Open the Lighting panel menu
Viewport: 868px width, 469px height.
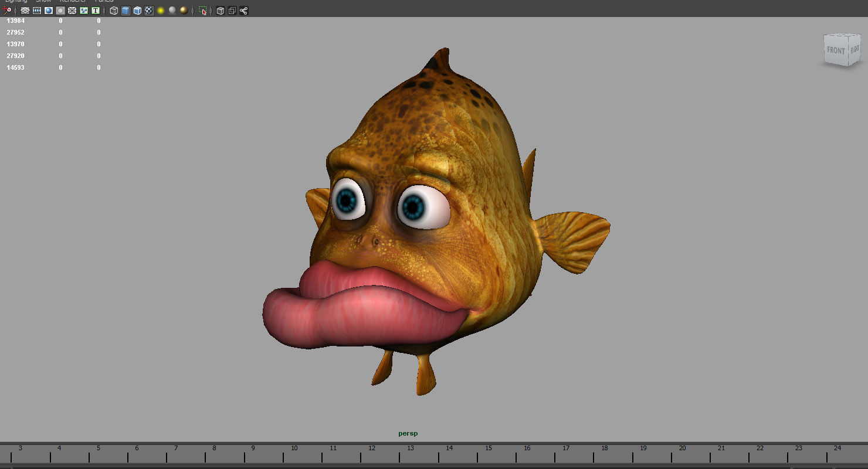point(16,1)
